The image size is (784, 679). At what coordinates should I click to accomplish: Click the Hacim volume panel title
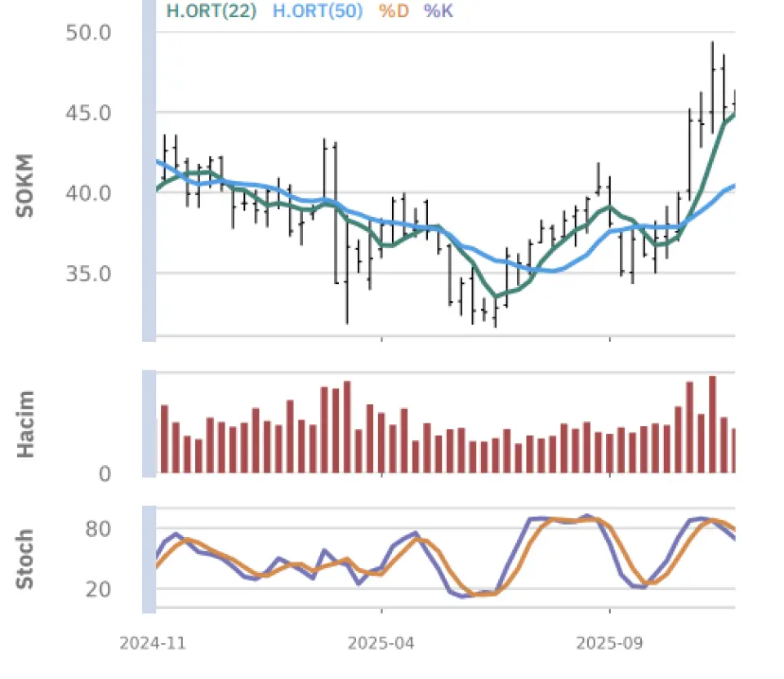[x=26, y=424]
